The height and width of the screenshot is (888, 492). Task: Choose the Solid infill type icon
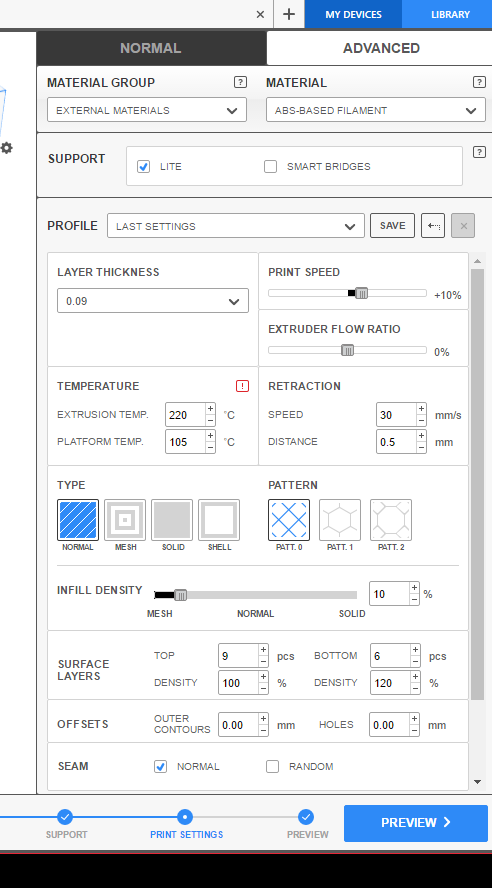click(x=172, y=520)
